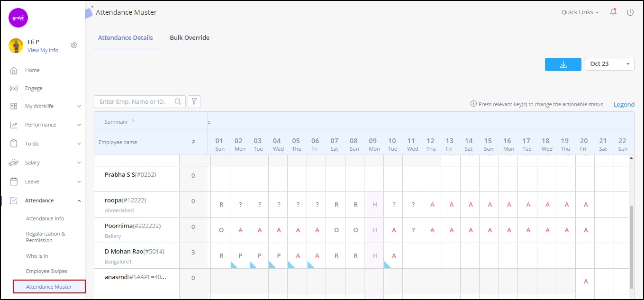Click D Mohan Rao's 'A' cell on 10 Tue
Screen dimensions: 644x300
tap(394, 256)
